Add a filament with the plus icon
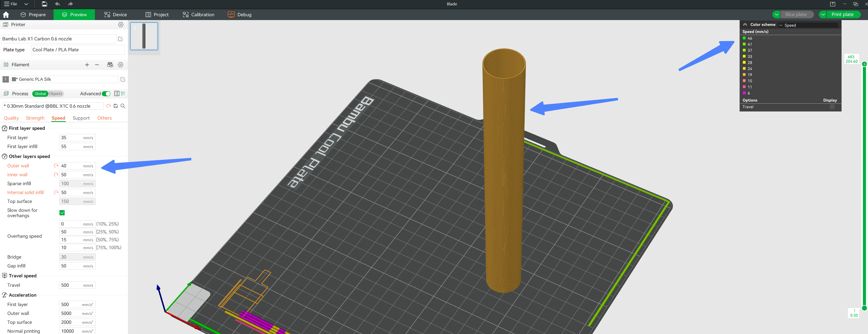The height and width of the screenshot is (334, 868). click(x=87, y=65)
